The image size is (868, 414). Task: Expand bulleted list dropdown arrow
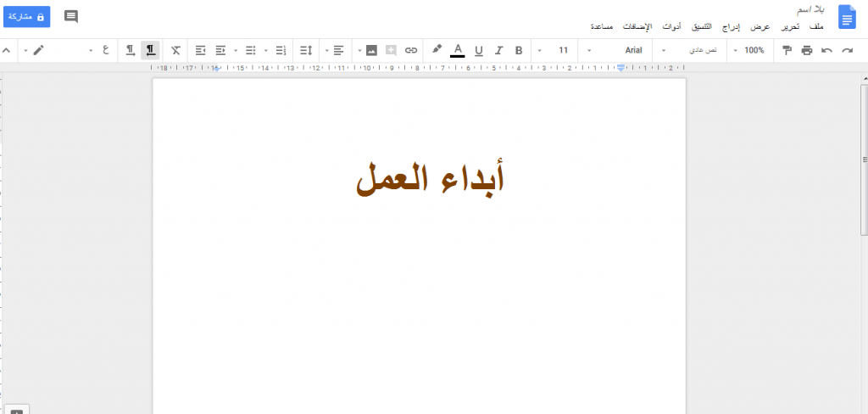point(236,51)
